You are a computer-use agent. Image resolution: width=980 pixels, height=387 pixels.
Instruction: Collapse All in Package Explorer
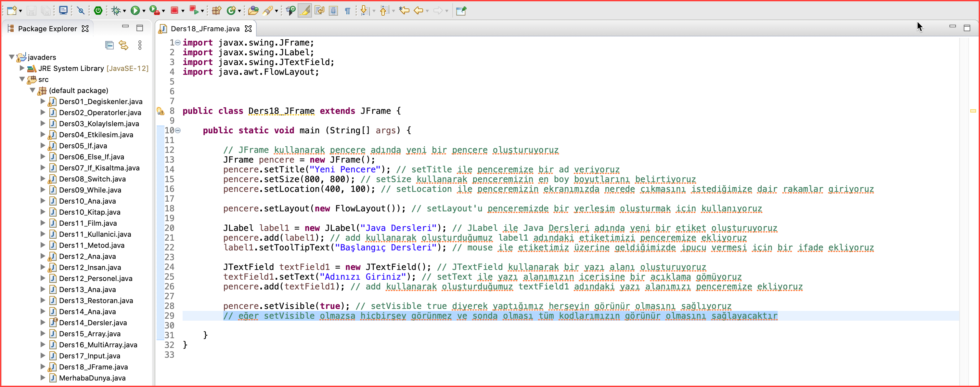[110, 45]
